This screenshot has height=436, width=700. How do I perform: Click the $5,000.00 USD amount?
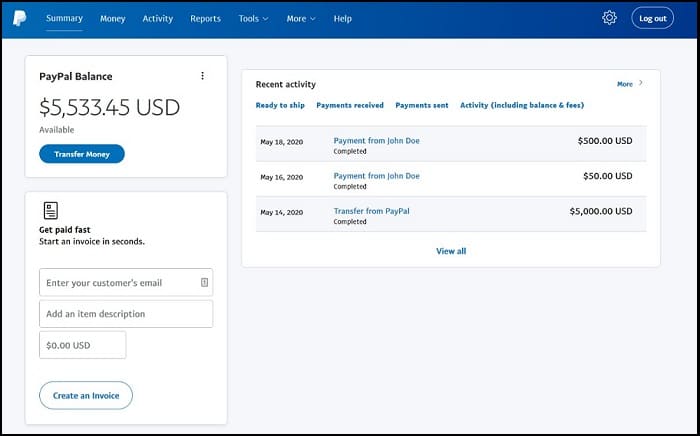tap(601, 212)
